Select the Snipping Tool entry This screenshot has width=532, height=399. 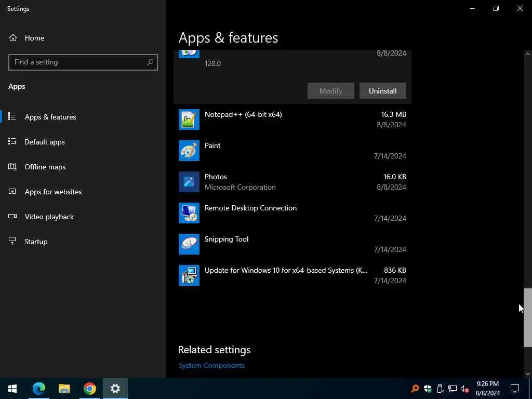pyautogui.click(x=292, y=244)
